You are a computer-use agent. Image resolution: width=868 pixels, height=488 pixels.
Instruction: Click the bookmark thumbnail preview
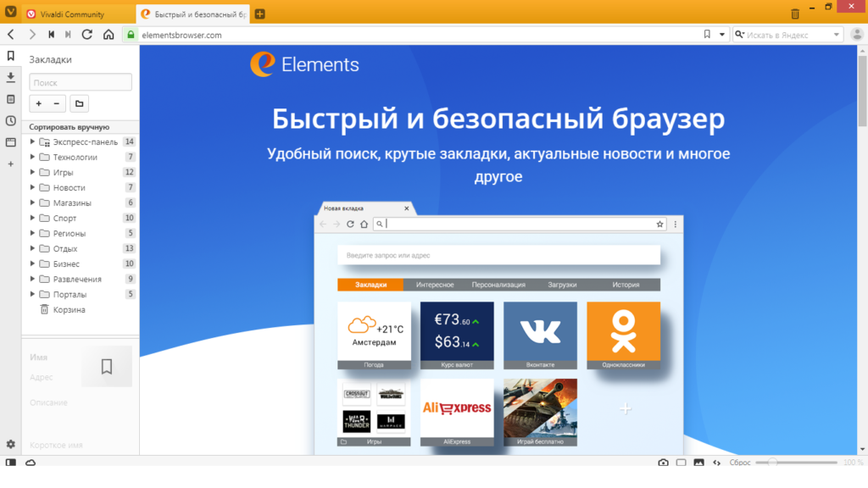point(106,366)
